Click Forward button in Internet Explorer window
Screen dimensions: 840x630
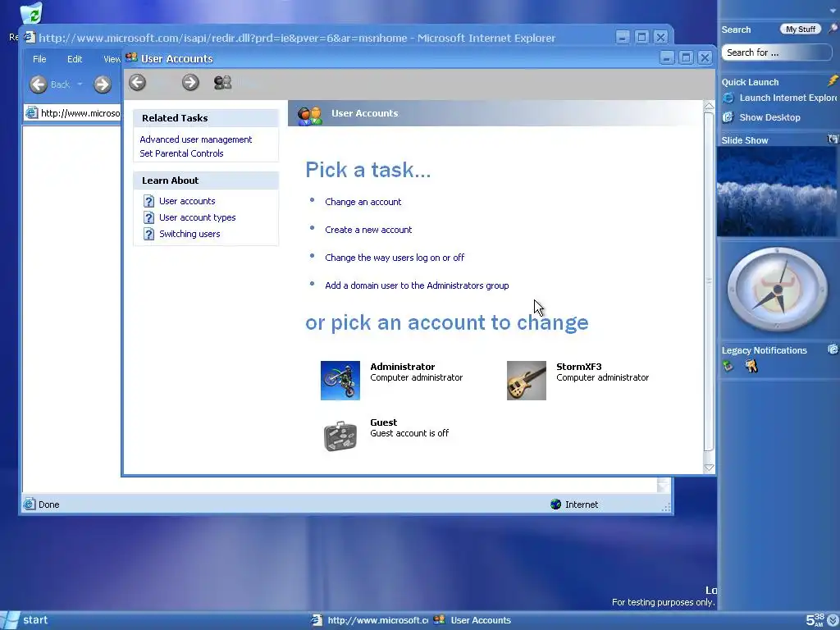[x=103, y=84]
